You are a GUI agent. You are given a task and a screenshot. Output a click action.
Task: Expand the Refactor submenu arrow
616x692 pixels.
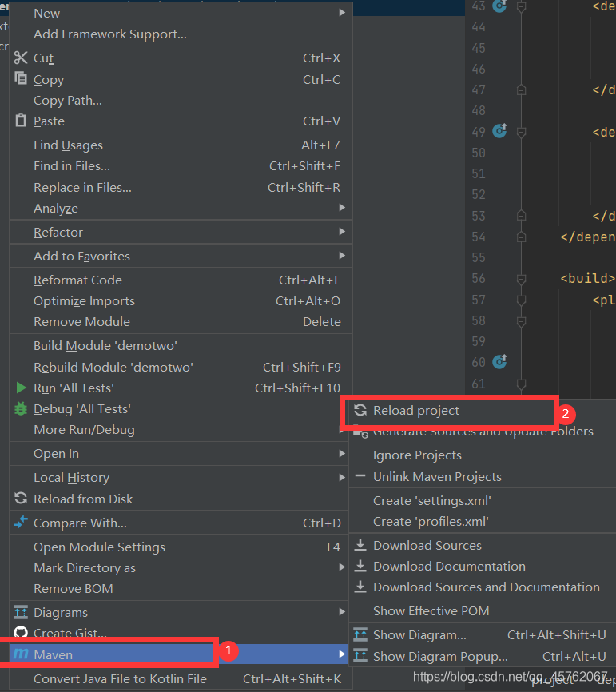point(342,231)
